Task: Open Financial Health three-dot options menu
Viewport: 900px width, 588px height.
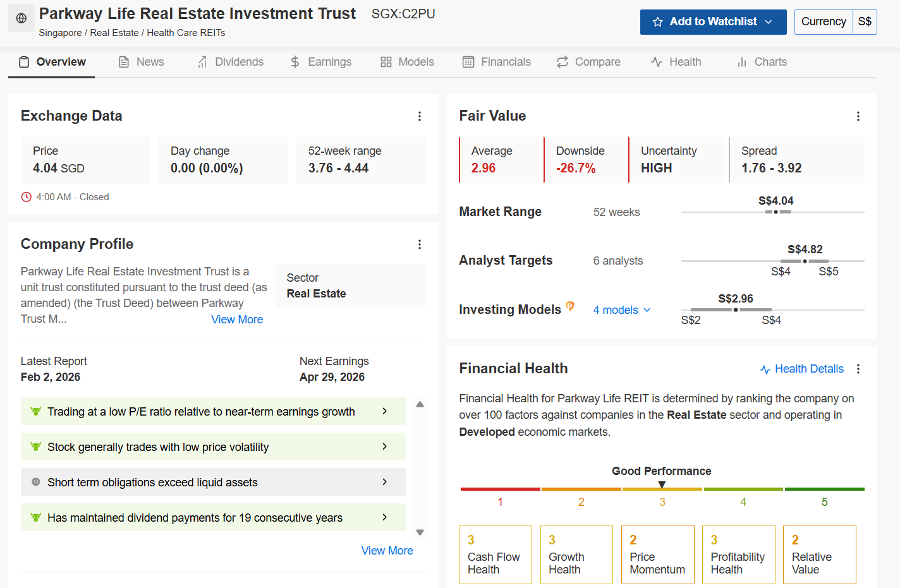Action: tap(858, 369)
